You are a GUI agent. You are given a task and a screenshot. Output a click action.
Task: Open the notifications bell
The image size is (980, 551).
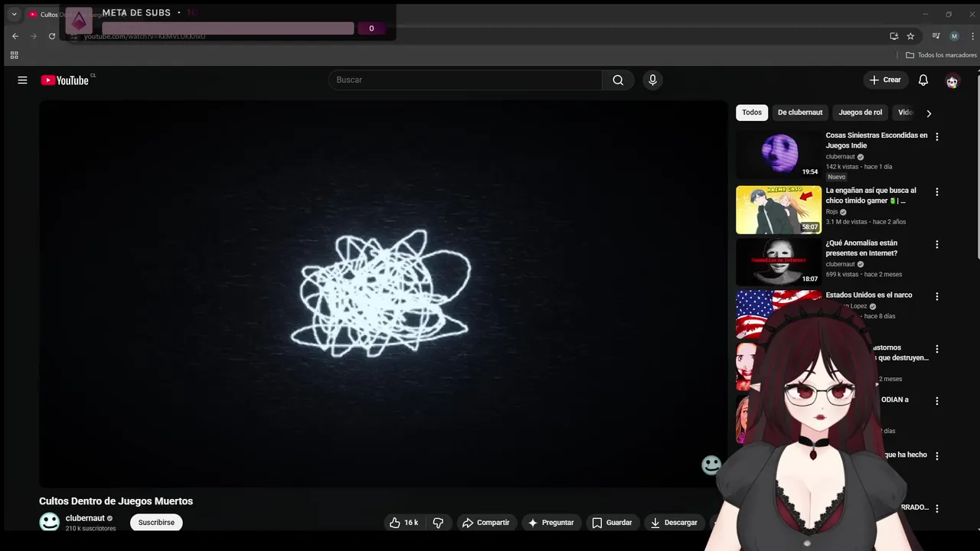[x=923, y=80]
